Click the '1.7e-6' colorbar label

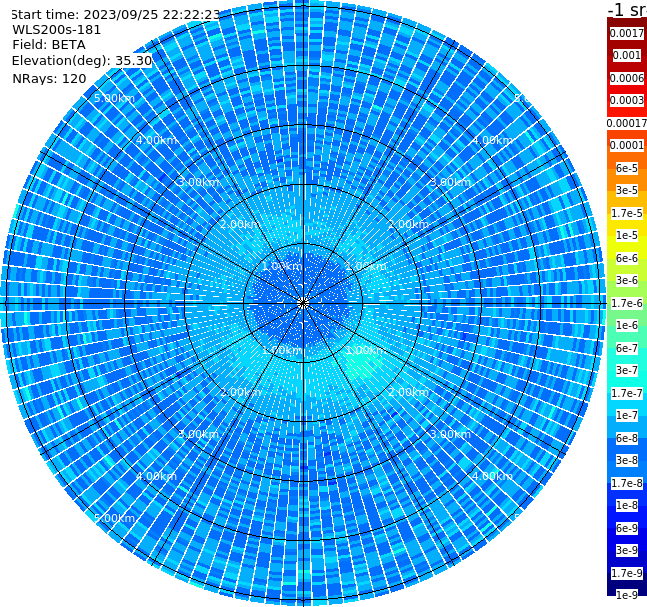click(627, 303)
